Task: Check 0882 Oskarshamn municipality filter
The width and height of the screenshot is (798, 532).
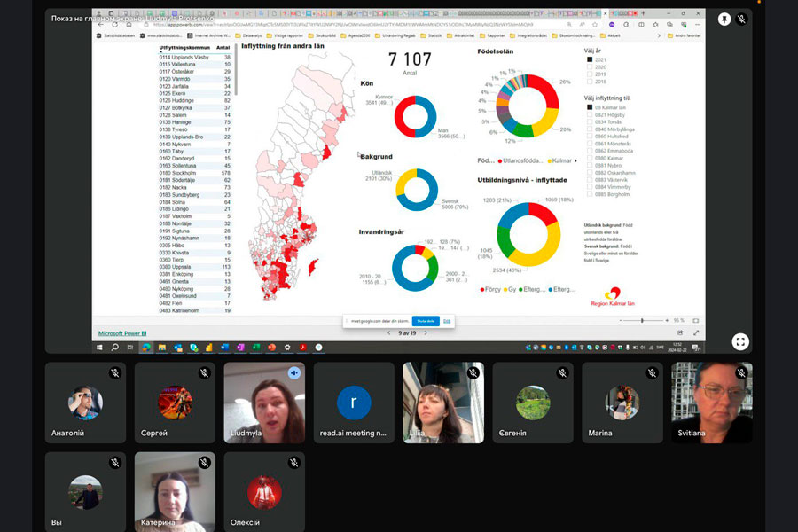Action: [x=590, y=173]
